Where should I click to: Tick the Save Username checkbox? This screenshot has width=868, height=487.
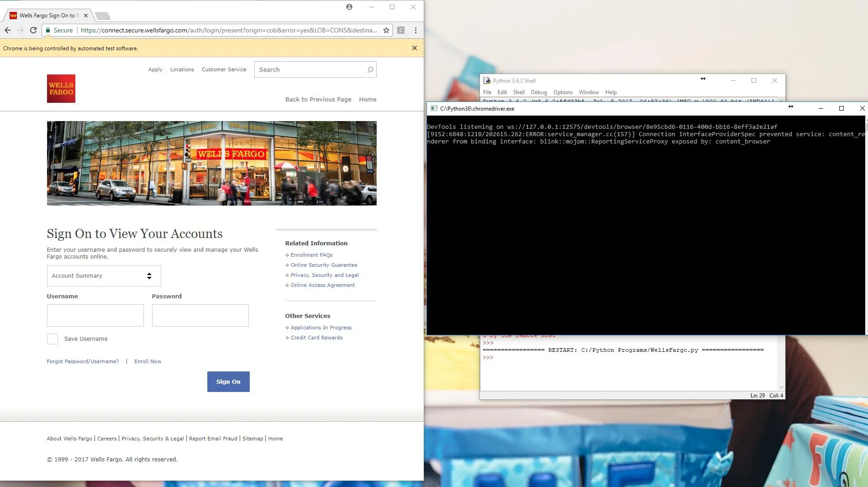[x=53, y=339]
